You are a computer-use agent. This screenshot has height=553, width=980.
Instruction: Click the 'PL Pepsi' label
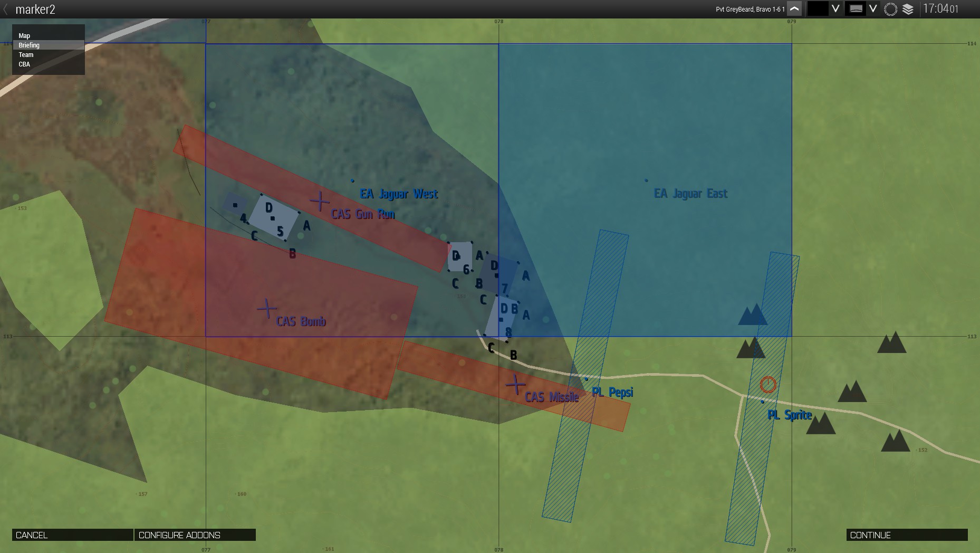coord(612,392)
